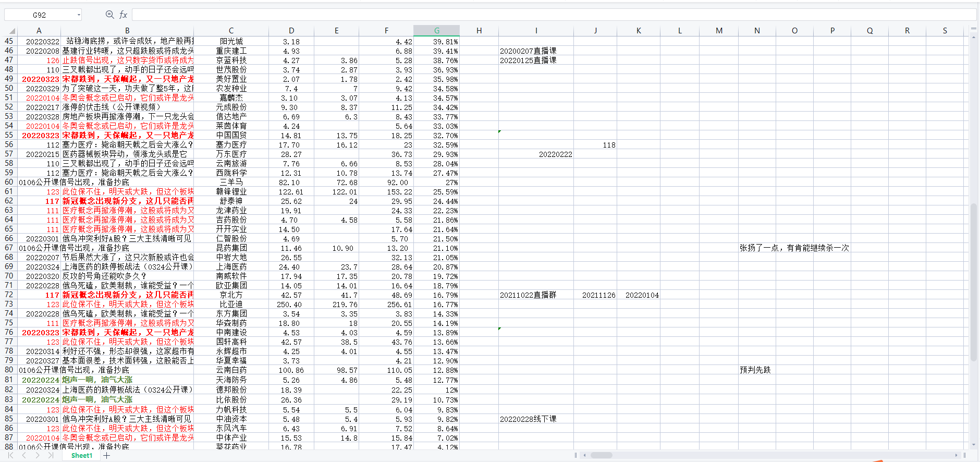Select value '153.22' in 赣锋锂业 row
980x462 pixels.
coord(386,191)
